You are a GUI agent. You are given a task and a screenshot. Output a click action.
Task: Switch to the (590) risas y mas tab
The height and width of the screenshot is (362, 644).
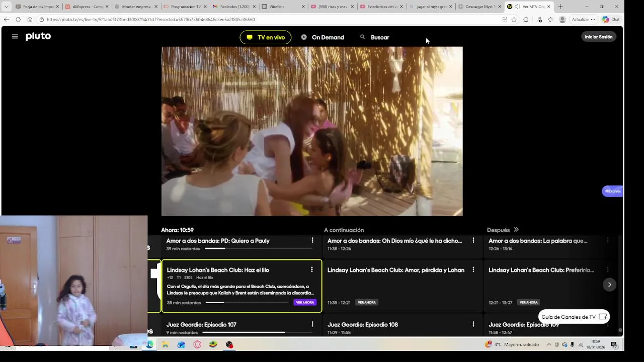click(x=333, y=7)
